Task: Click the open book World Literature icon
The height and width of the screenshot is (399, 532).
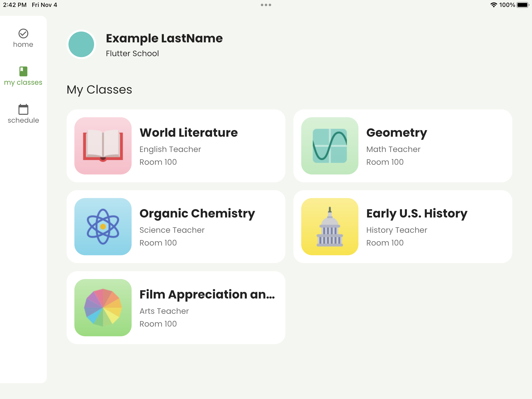Action: 103,146
